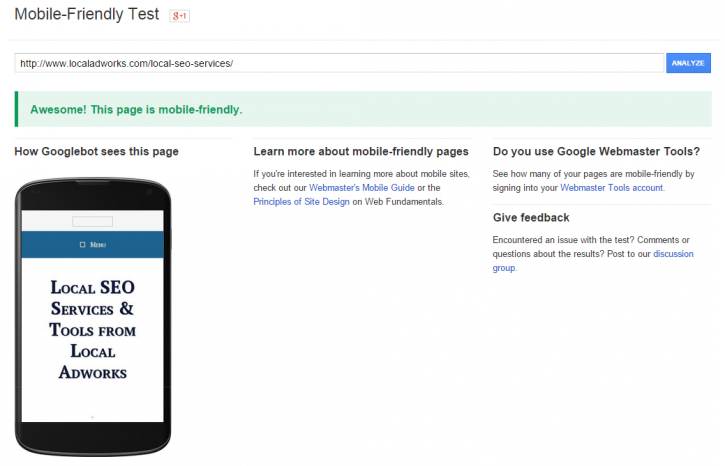
Task: Click the blank box in the phone preview header
Action: point(92,221)
